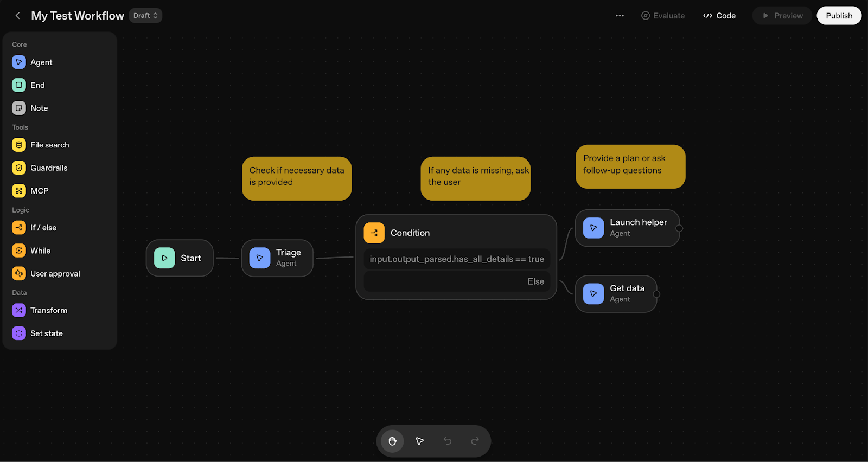Click the condition expression has_all_details field
This screenshot has width=868, height=462.
(x=457, y=259)
